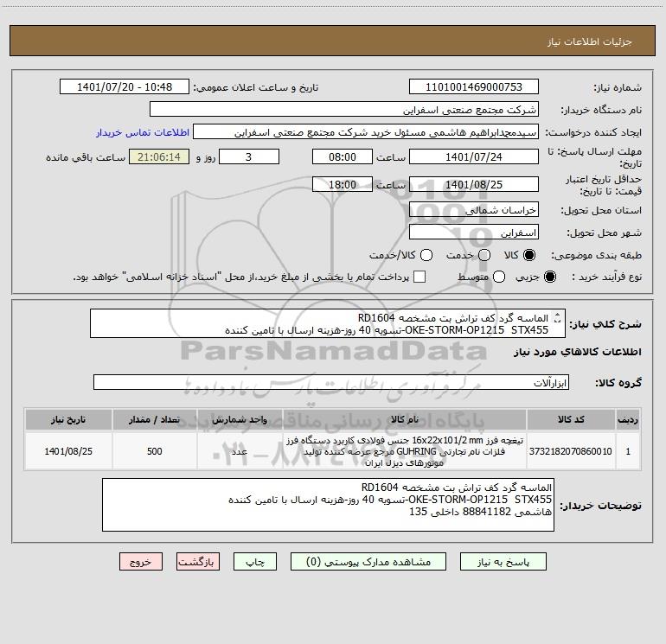Toggle the Islamic treasury payment checkbox
This screenshot has height=644, width=666.
[x=419, y=277]
